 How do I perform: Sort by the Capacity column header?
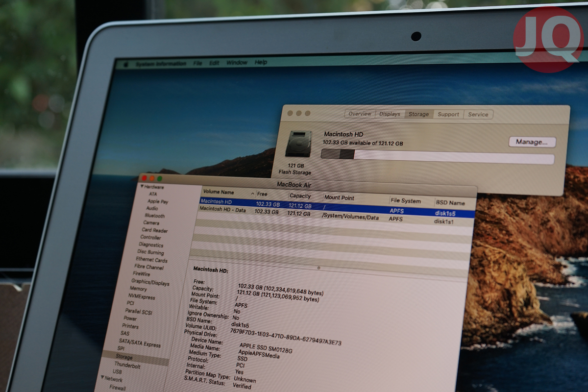(300, 196)
